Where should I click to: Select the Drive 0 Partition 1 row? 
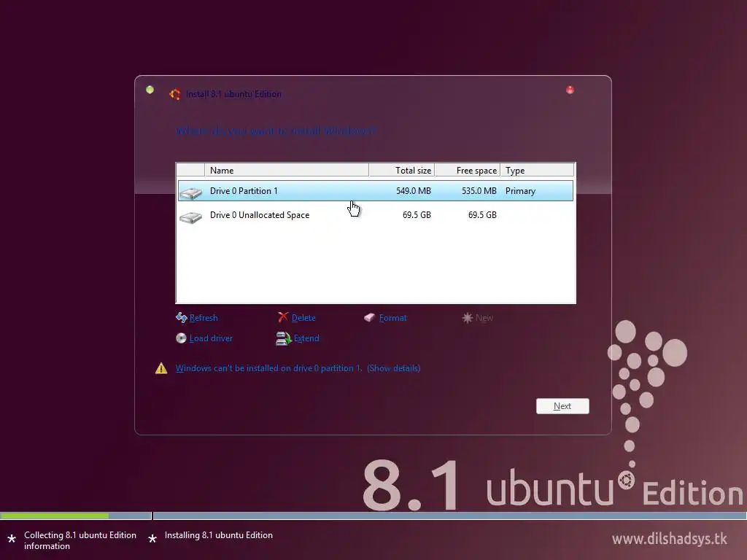tap(376, 191)
